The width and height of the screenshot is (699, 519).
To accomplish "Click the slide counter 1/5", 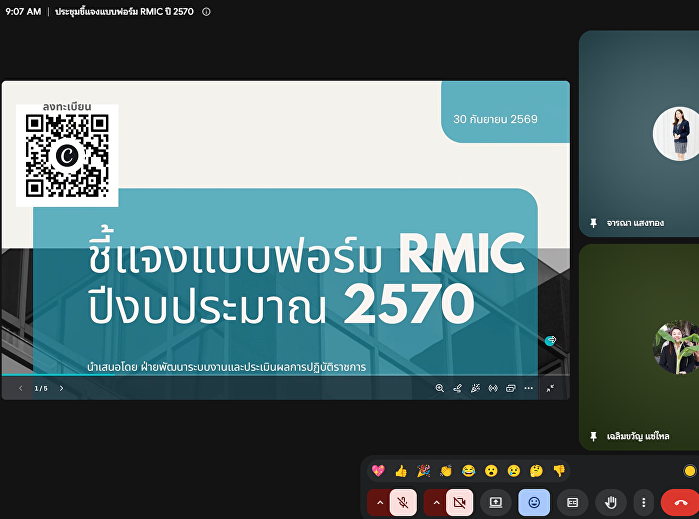I will (41, 388).
